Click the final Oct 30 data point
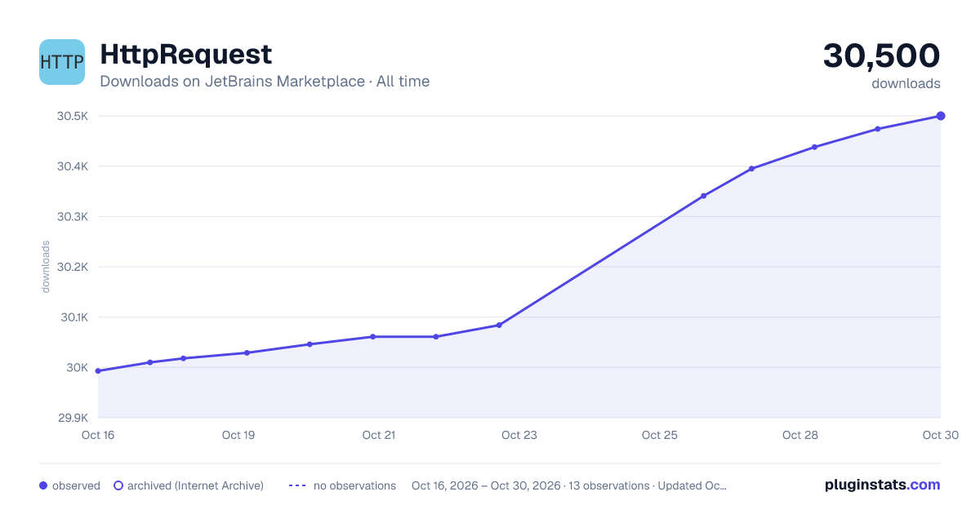Screen dimensions: 980x514 941,116
